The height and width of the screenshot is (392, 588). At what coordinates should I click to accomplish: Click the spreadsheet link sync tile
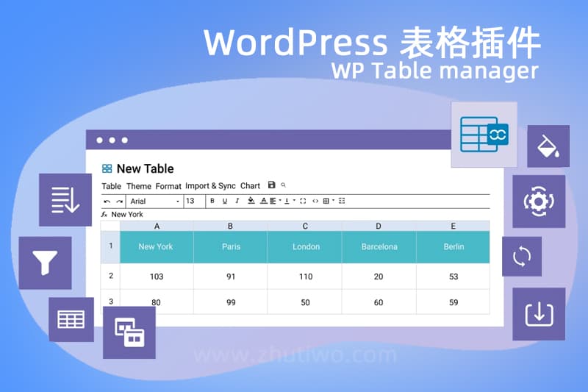[484, 135]
